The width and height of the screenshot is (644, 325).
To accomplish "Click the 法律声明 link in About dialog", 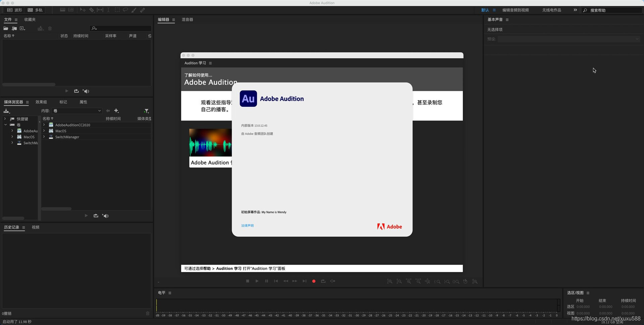I will click(x=247, y=226).
